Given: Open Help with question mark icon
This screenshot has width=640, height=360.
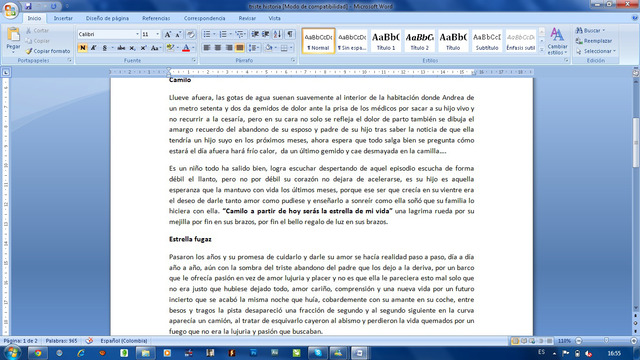Looking at the screenshot, I should pos(635,18).
